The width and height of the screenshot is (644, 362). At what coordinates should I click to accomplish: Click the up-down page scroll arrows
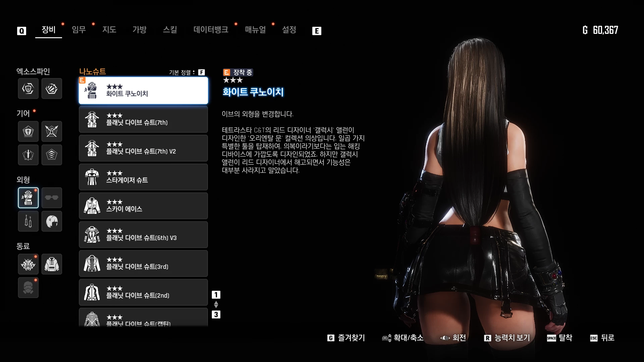coord(216,305)
